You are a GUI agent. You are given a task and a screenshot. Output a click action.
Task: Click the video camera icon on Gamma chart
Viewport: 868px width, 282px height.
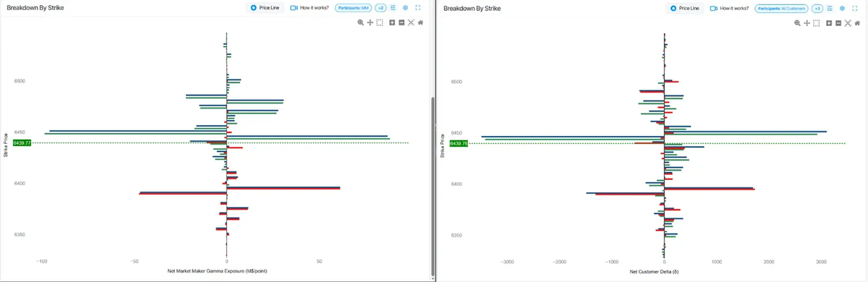tap(294, 8)
